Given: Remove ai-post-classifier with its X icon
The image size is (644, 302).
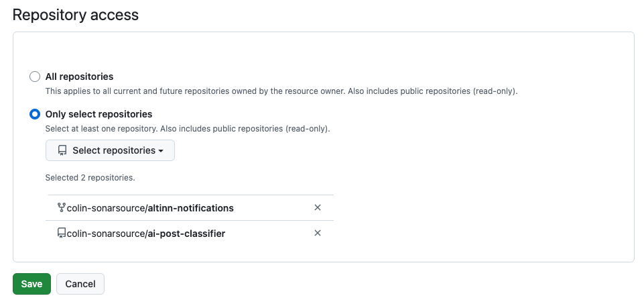Looking at the screenshot, I should tap(318, 233).
